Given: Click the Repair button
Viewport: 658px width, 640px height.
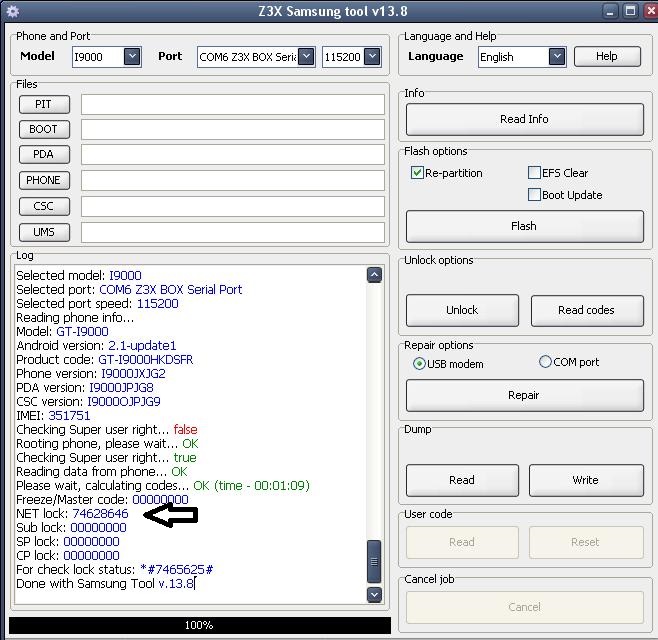Looking at the screenshot, I should [x=525, y=395].
